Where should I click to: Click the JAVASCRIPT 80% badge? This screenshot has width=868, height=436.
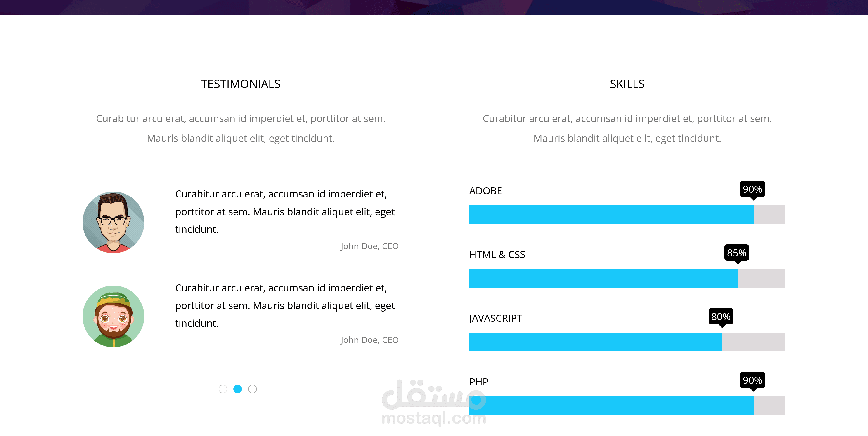(720, 316)
